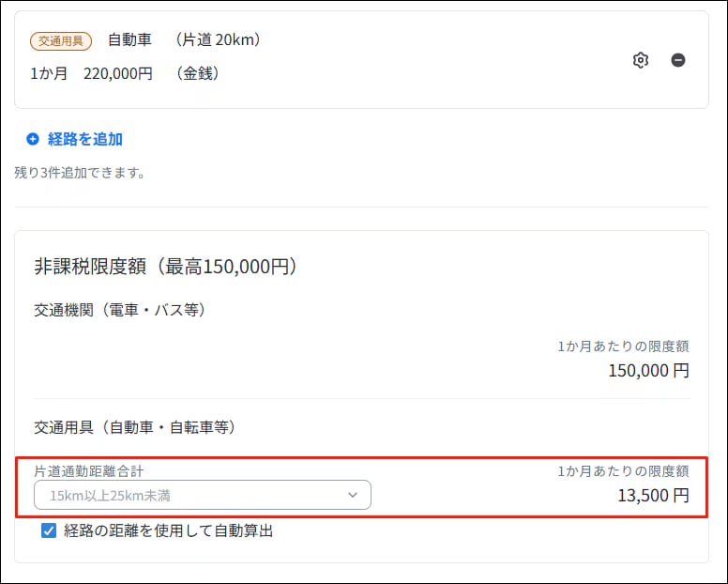Open route settings gear icon

(641, 60)
